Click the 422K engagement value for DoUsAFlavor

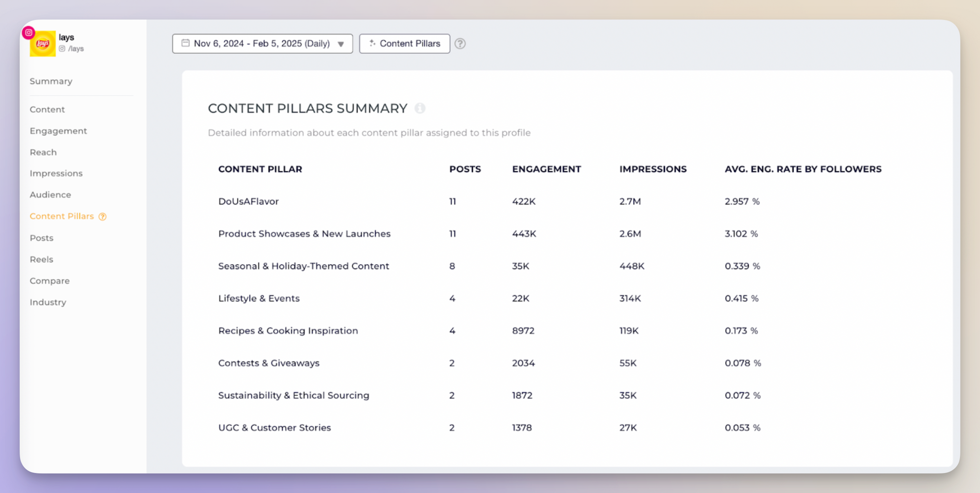coord(524,201)
